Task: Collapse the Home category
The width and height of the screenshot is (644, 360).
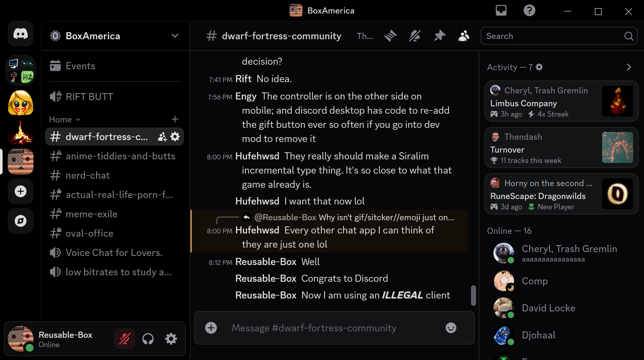Action: [65, 119]
